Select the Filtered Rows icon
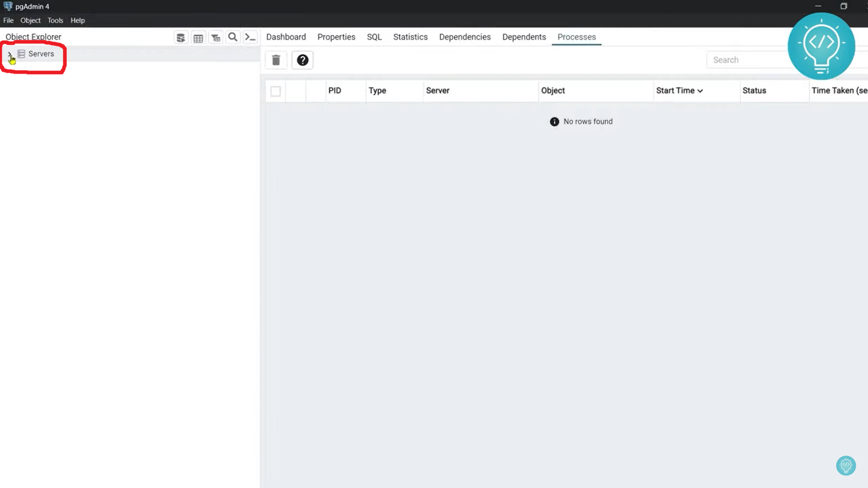Image resolution: width=868 pixels, height=488 pixels. click(x=216, y=37)
